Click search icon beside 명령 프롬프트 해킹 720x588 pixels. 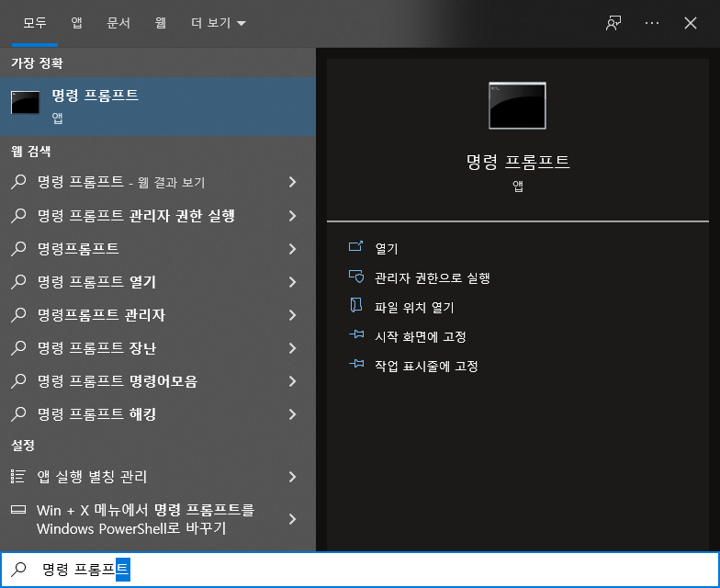[x=18, y=413]
